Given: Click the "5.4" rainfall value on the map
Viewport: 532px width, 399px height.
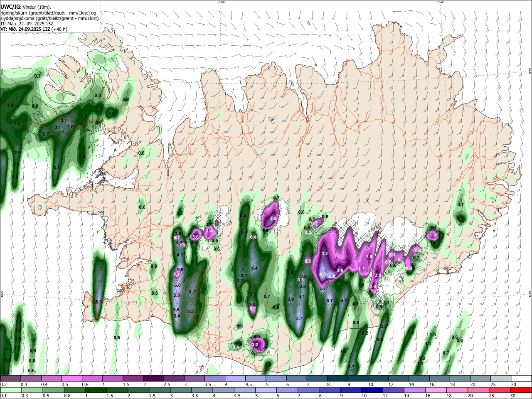Looking at the screenshot, I should point(177,316).
